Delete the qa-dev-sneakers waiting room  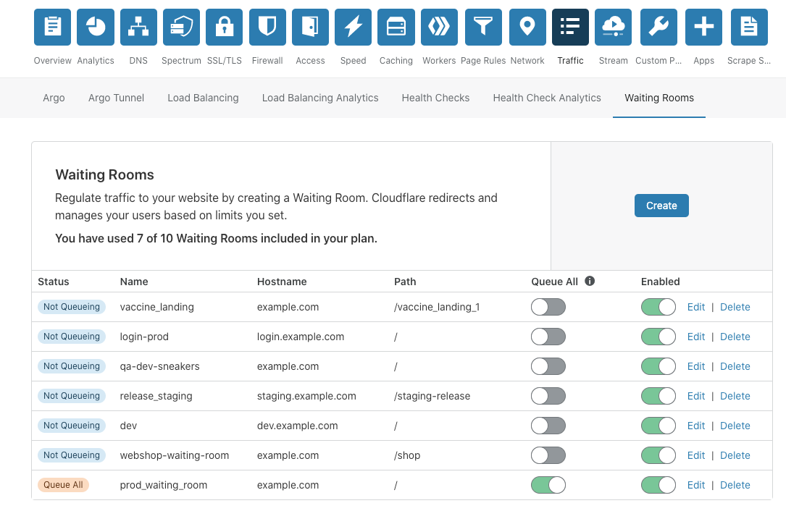(x=735, y=366)
